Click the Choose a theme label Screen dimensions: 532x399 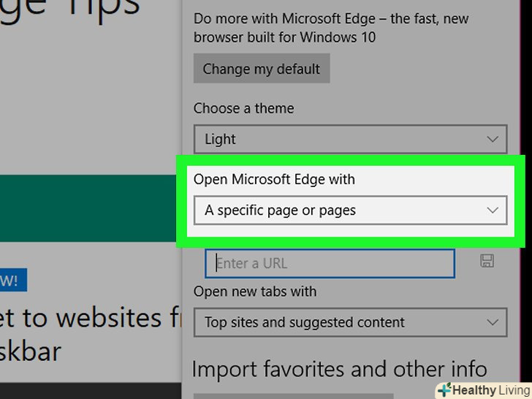pos(243,108)
